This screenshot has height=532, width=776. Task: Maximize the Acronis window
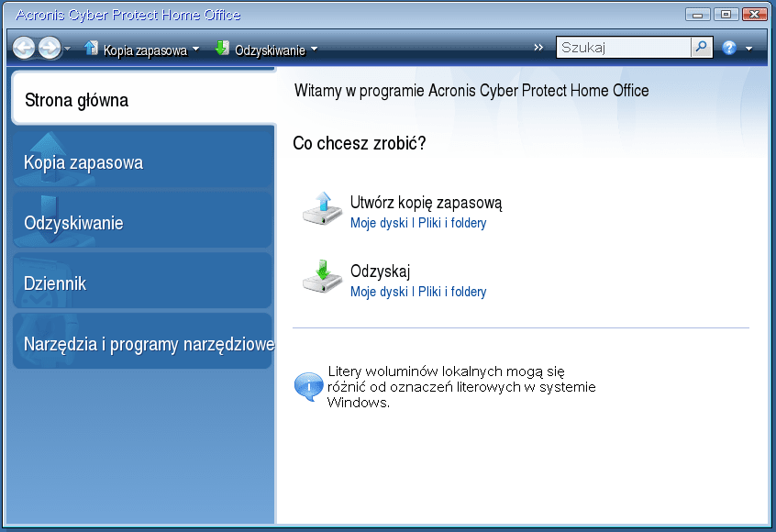pos(726,15)
